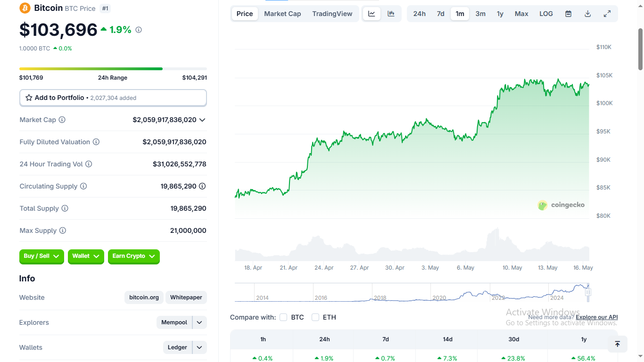Expand chart to fullscreen
The width and height of the screenshot is (644, 362).
point(607,14)
